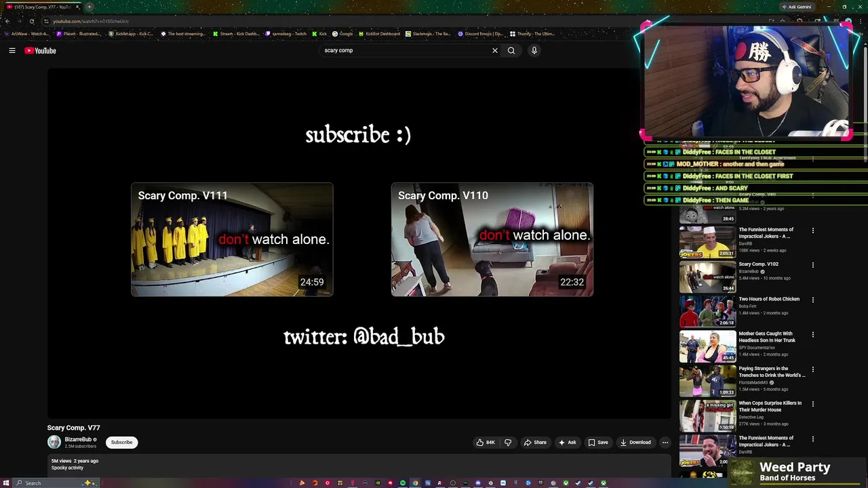Open Impractical Jokers thumbnail showing 2:05:31

(707, 242)
